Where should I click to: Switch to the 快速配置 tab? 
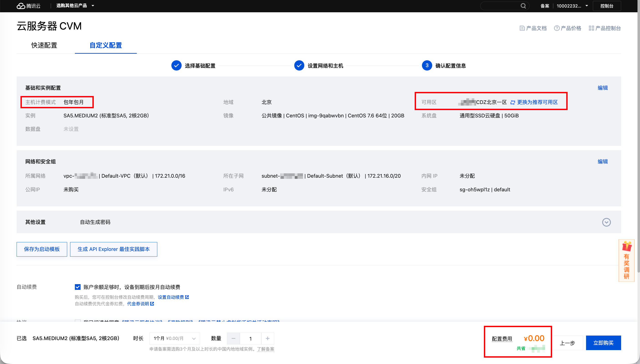(44, 45)
